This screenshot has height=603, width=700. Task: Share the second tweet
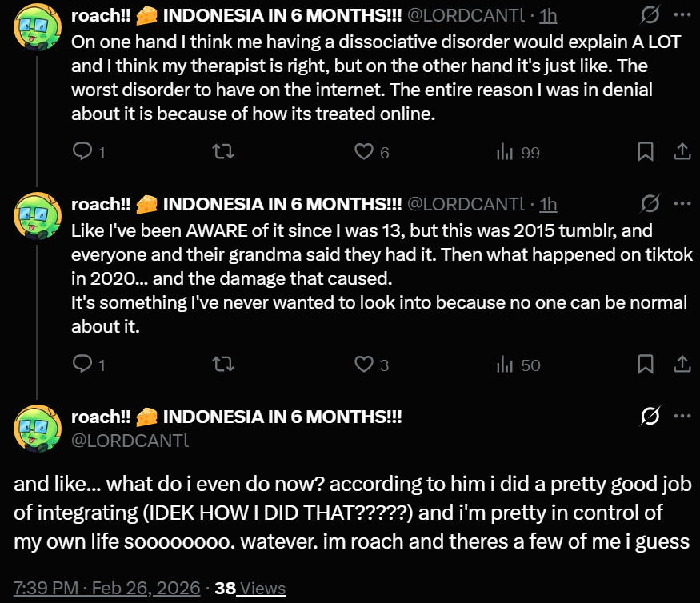tap(682, 365)
